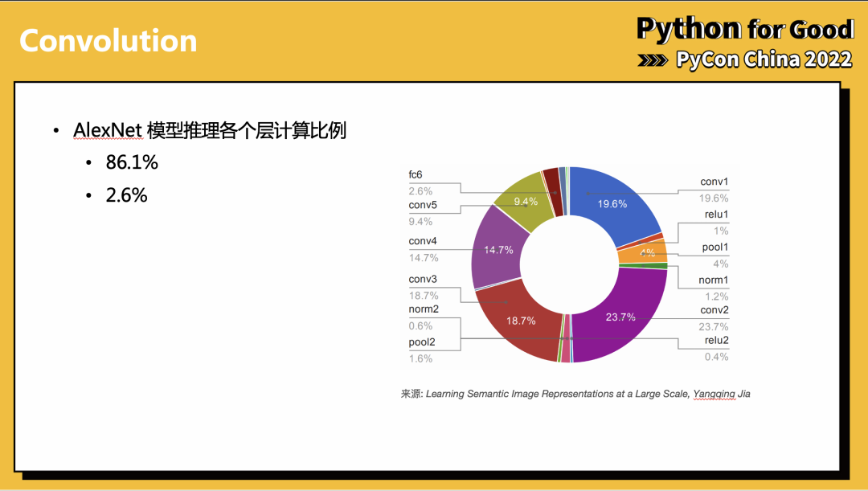Click the relu1 chart label
Screen dimensions: 868x491
click(716, 215)
